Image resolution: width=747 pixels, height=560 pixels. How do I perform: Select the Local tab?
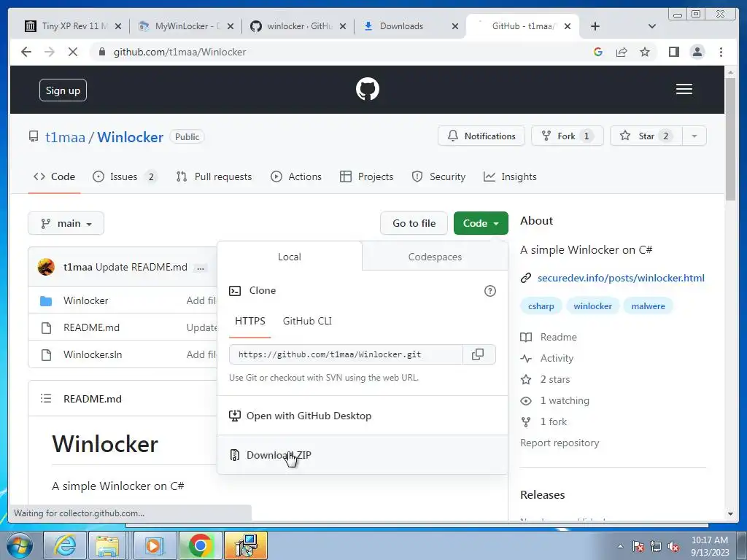(x=289, y=257)
